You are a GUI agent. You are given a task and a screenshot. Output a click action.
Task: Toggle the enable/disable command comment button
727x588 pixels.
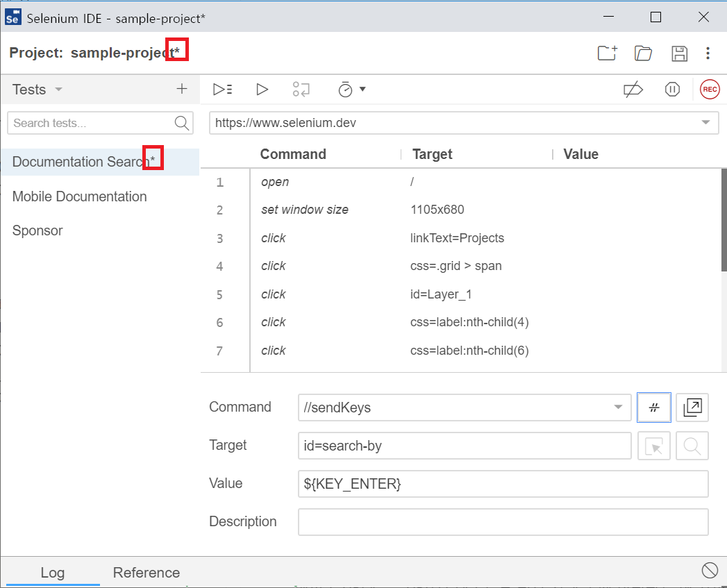[653, 408]
